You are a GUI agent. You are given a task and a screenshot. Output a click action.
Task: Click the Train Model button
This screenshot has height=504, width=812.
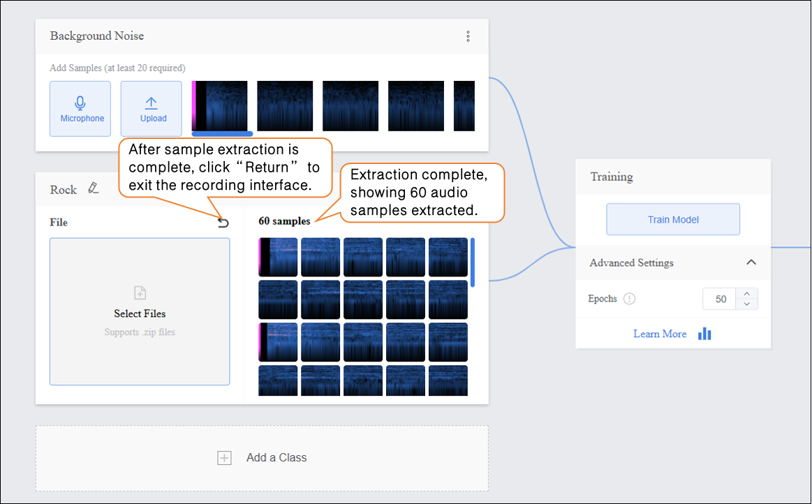coord(672,220)
